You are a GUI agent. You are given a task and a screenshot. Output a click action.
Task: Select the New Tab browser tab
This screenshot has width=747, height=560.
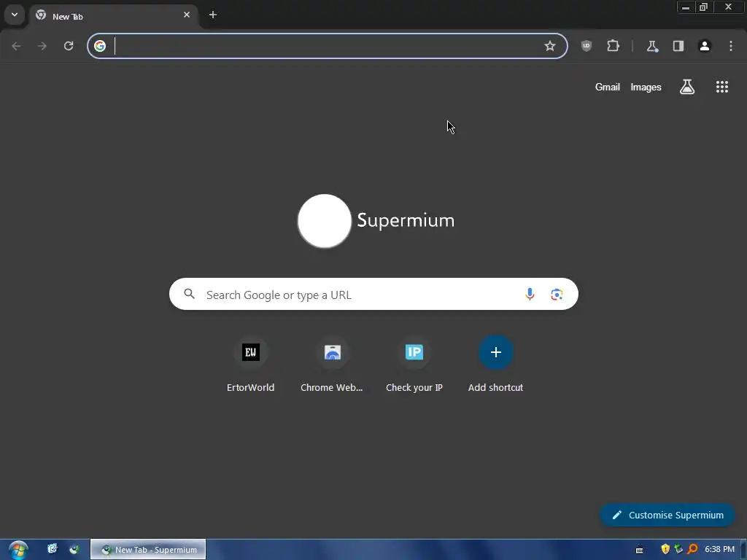coord(113,16)
